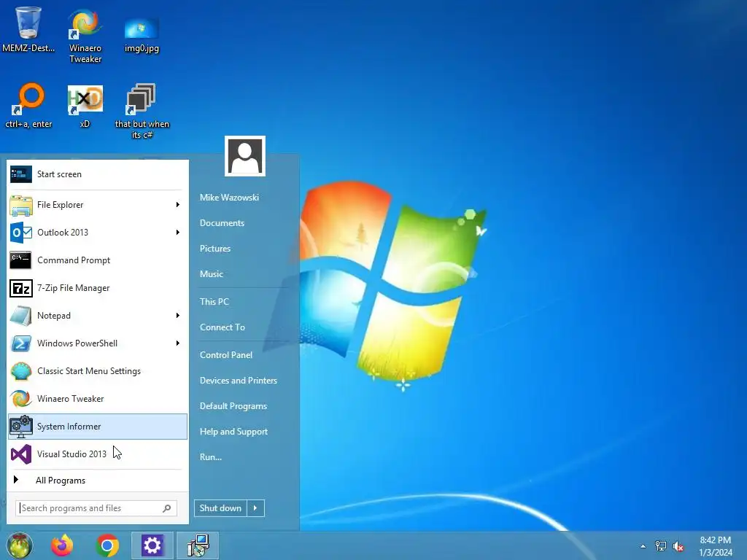Open Documents from start menu
This screenshot has height=560, width=747.
pos(222,223)
